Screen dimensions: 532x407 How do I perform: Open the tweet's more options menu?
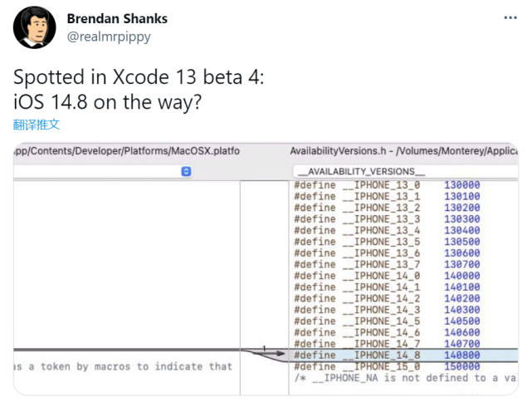509,17
